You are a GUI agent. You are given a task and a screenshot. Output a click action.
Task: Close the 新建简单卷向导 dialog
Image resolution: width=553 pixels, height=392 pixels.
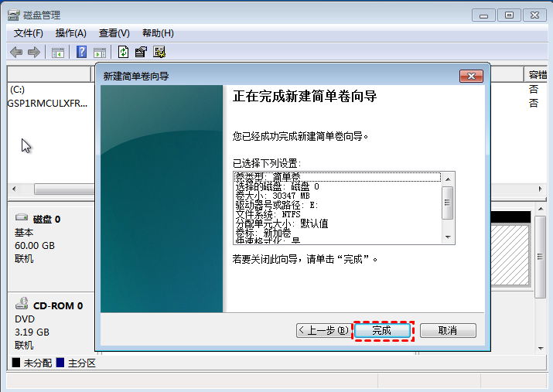[x=471, y=76]
